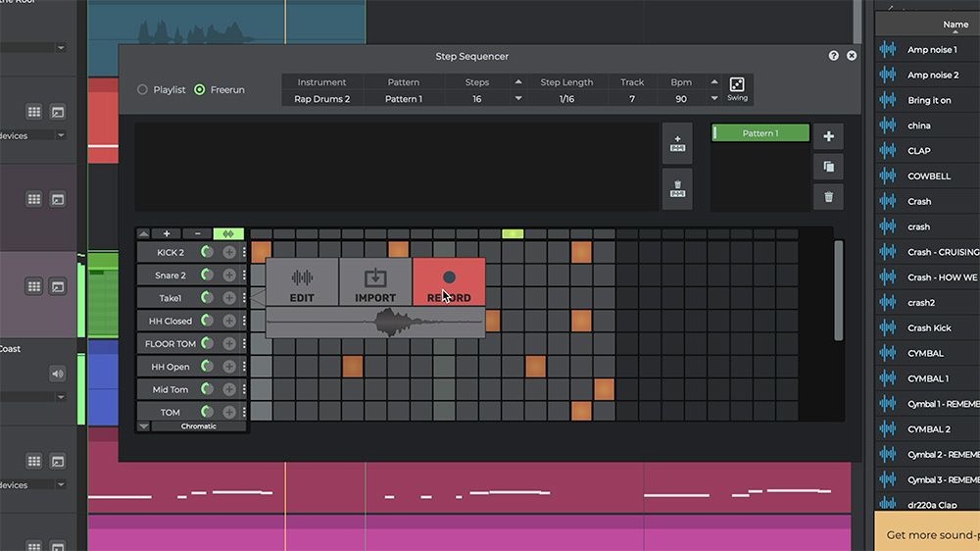Screen dimensions: 980x551
Task: Toggle active Mid Tom step
Action: [x=604, y=389]
